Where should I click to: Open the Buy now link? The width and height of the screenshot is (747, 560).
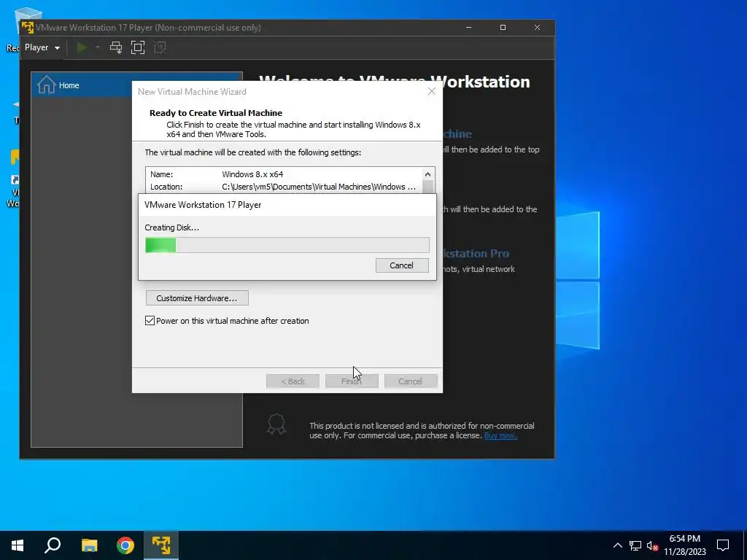[500, 435]
